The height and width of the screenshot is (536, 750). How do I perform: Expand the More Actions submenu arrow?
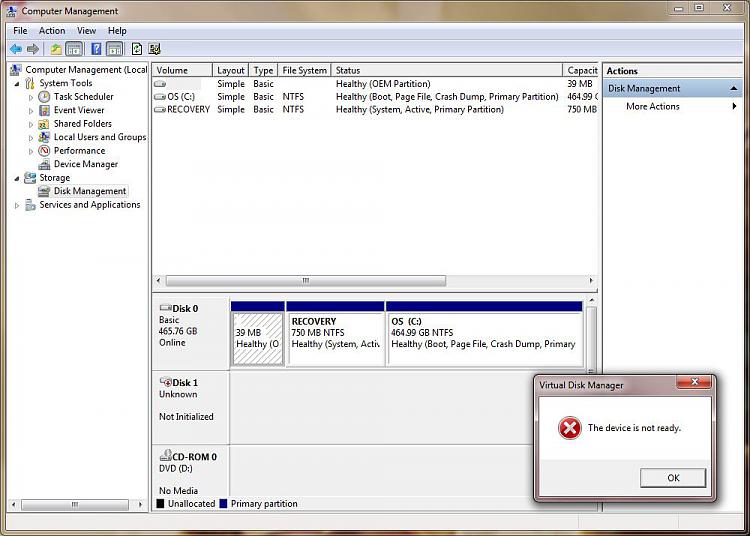(x=734, y=106)
